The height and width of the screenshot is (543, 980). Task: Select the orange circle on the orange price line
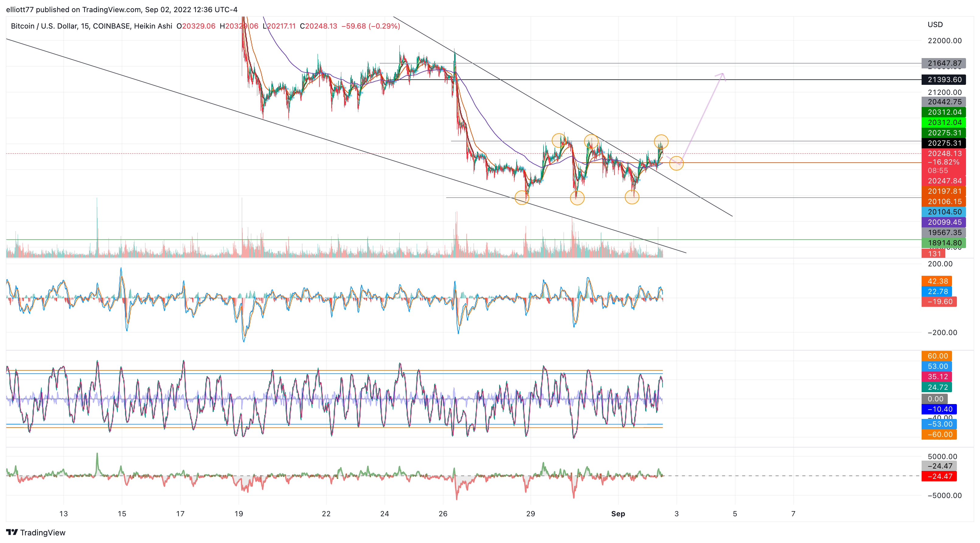point(676,163)
